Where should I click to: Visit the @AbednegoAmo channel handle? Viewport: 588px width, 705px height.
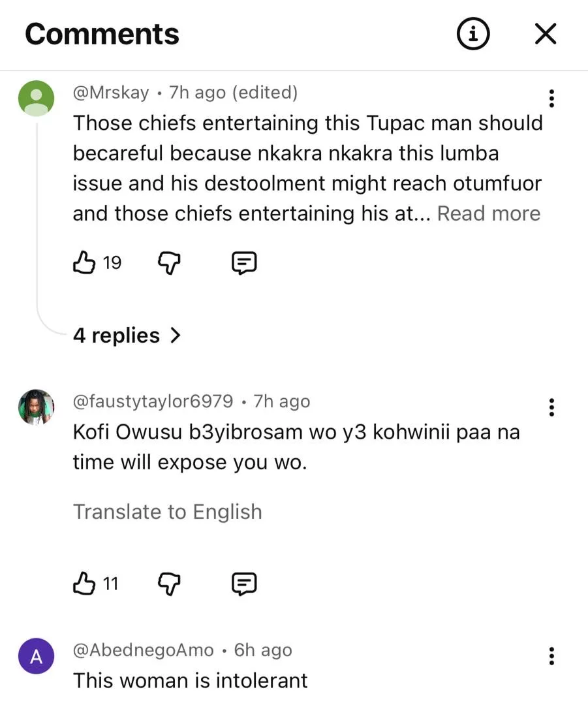[x=143, y=650]
